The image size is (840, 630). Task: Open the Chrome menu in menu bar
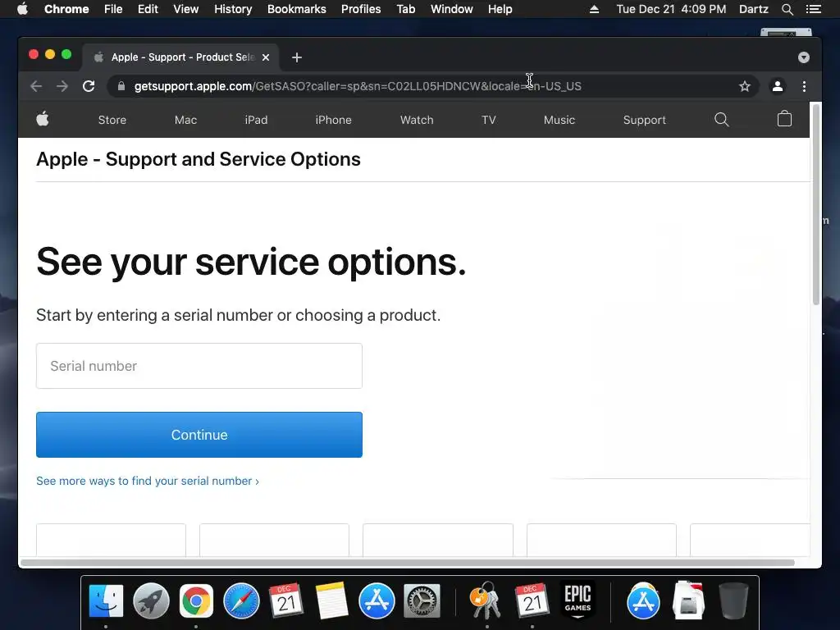coord(66,9)
